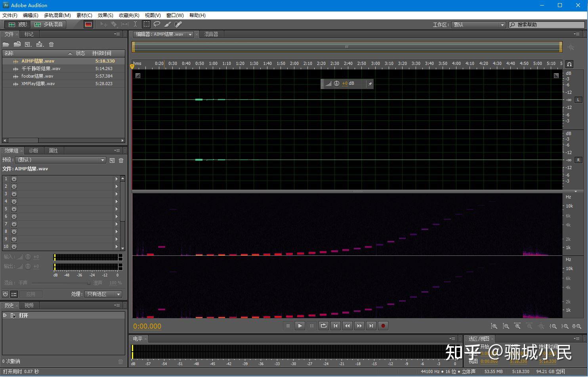The width and height of the screenshot is (588, 377).
Task: Click the 应用 button in effects panel
Action: tap(31, 294)
